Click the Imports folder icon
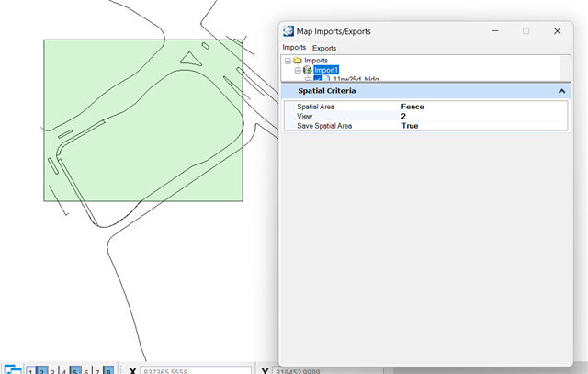This screenshot has height=374, width=588. [x=298, y=61]
